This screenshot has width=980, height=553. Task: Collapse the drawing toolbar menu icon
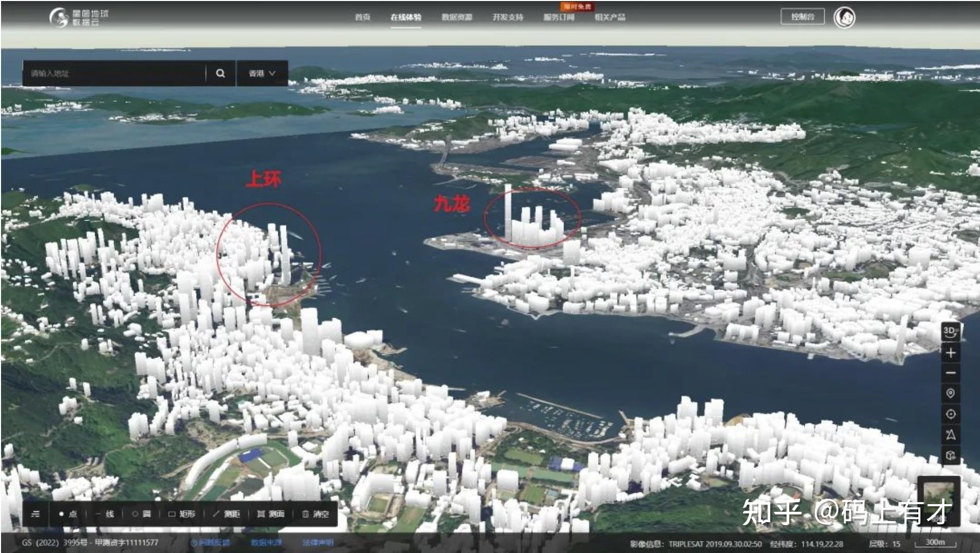(35, 514)
